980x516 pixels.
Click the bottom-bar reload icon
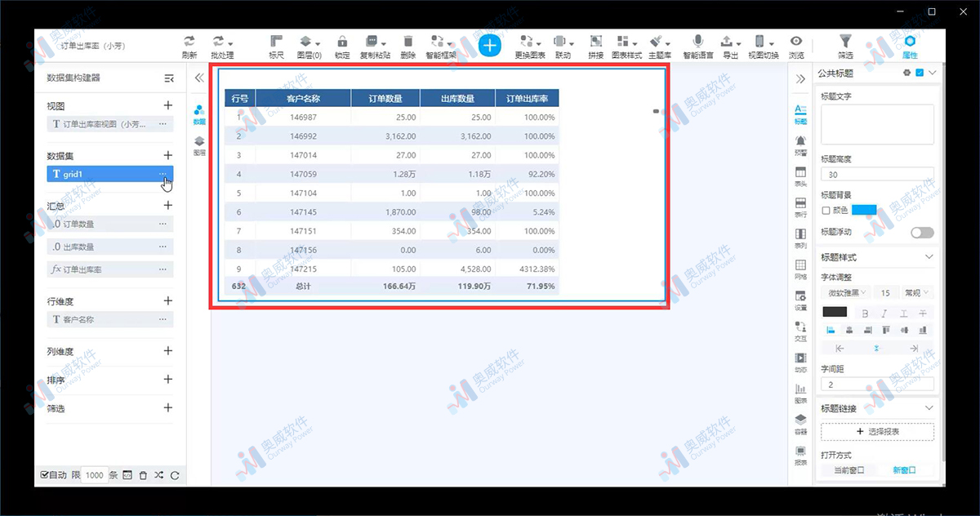[174, 475]
